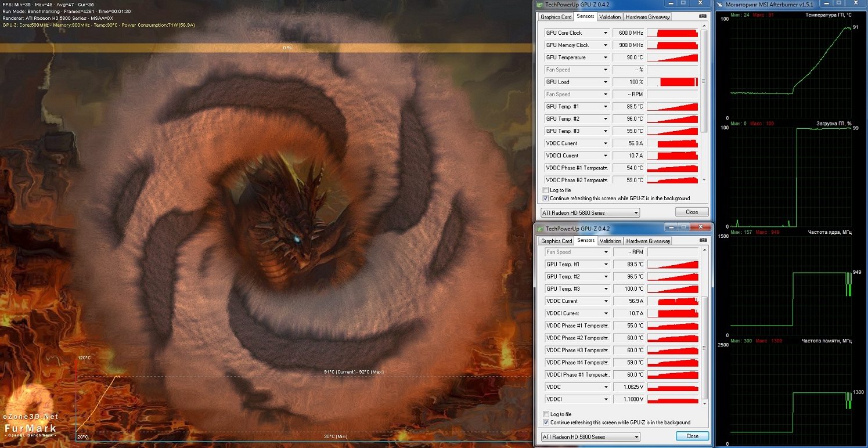Screen dimensions: 868x448
Task: Click the scrollbar thumb in lower GPU-Z sensor list
Action: pyautogui.click(x=705, y=347)
